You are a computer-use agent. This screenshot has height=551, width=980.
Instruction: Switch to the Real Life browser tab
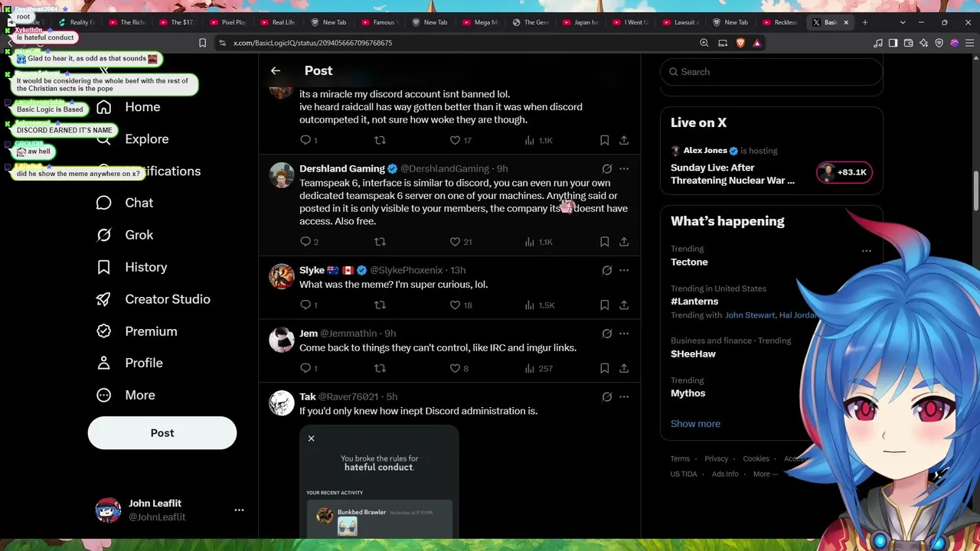(279, 22)
